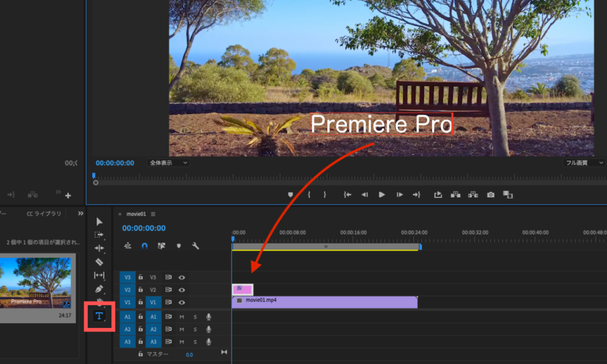This screenshot has height=364, width=607.
Task: Toggle sync lock for track V2
Action: click(168, 290)
